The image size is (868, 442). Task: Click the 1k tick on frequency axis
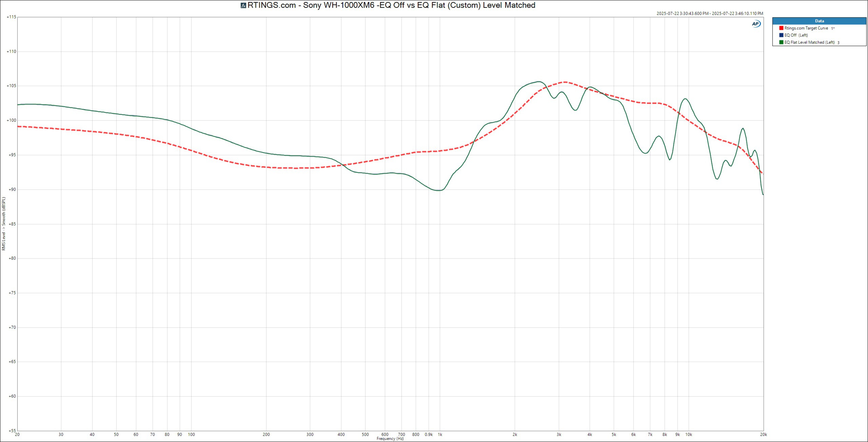440,435
